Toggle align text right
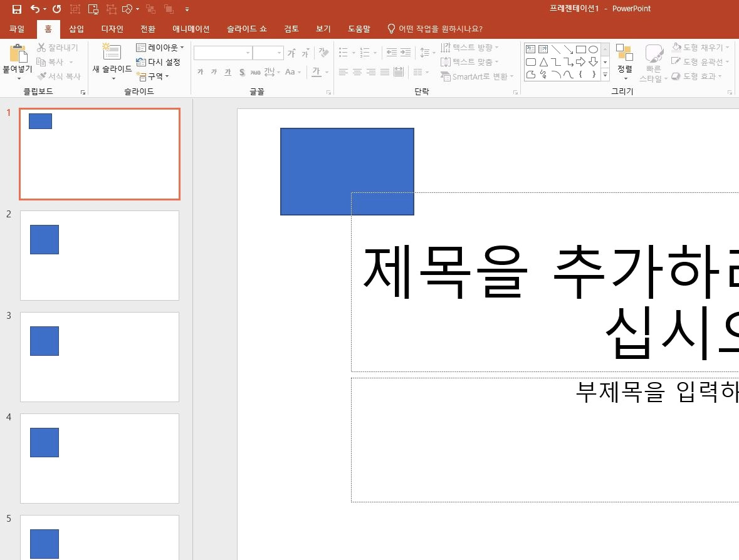Screen dimensions: 739x560 pyautogui.click(x=371, y=72)
